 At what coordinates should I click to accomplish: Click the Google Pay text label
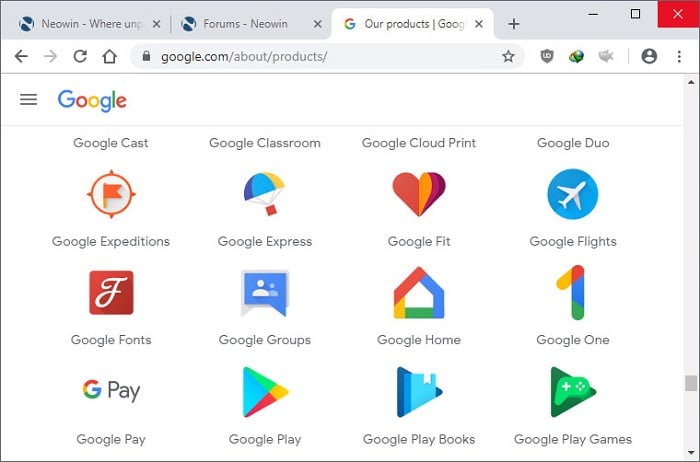click(111, 439)
